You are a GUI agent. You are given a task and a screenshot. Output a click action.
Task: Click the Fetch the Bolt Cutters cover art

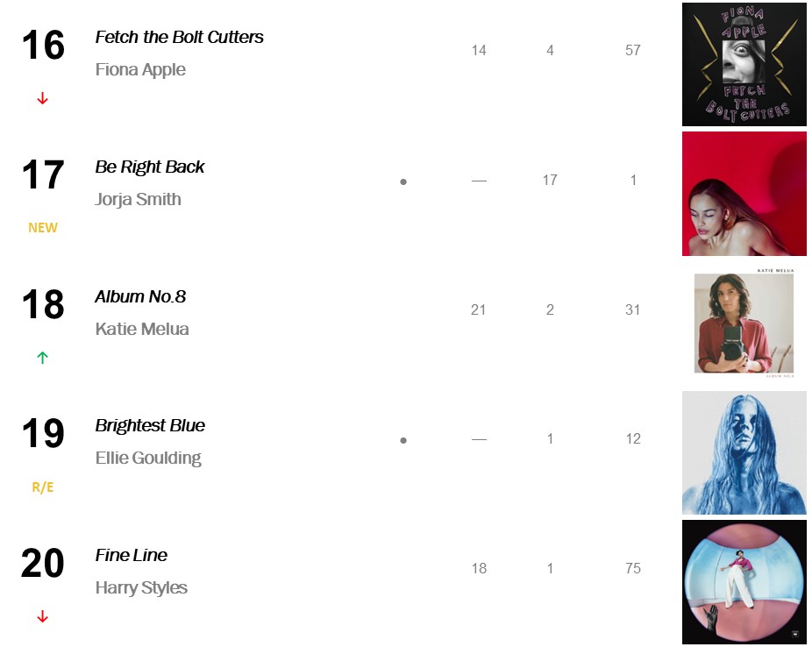(x=744, y=64)
